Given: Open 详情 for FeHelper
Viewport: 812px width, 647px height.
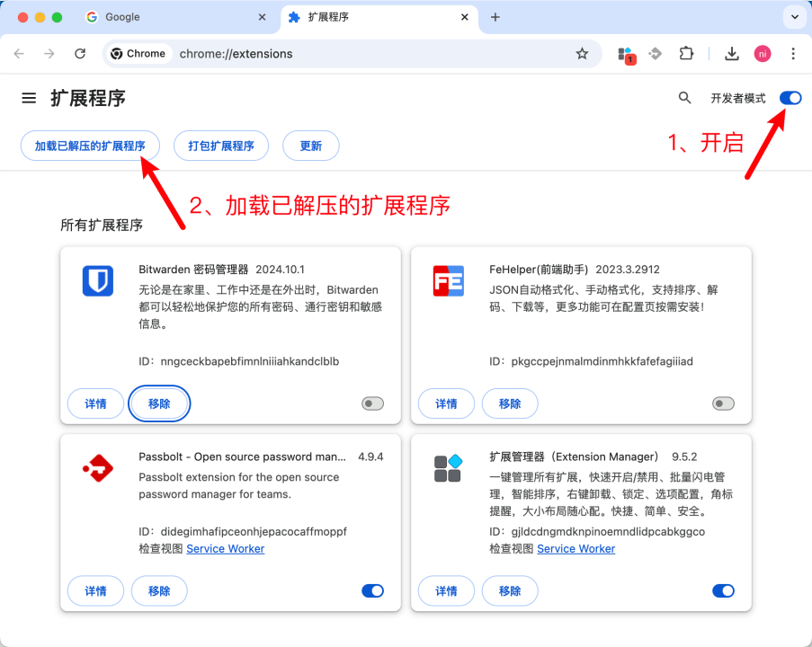Looking at the screenshot, I should [446, 403].
